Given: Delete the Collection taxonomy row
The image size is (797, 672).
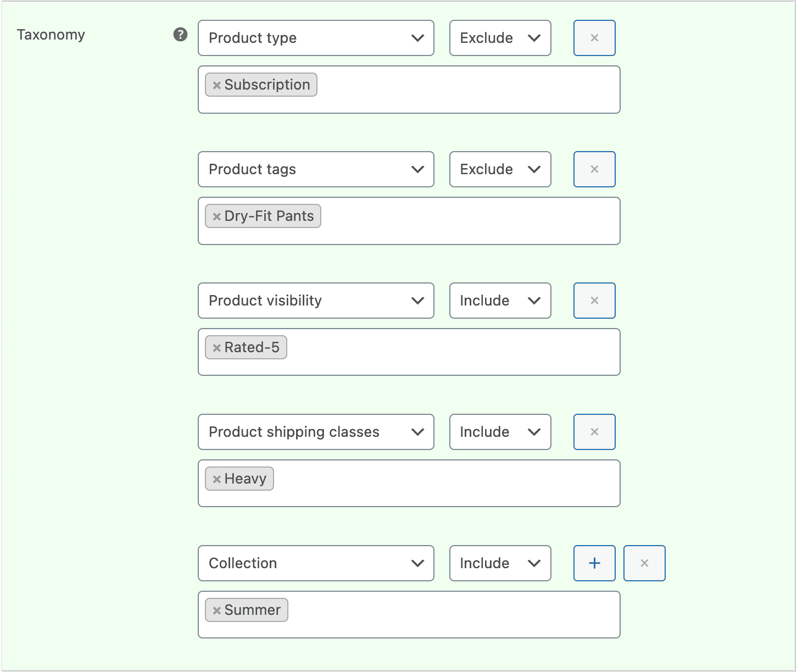Looking at the screenshot, I should coord(644,563).
